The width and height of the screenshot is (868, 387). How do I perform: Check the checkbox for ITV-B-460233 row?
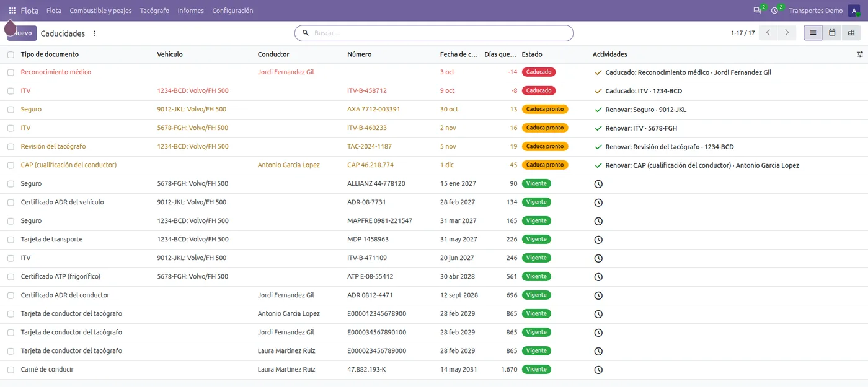[11, 128]
